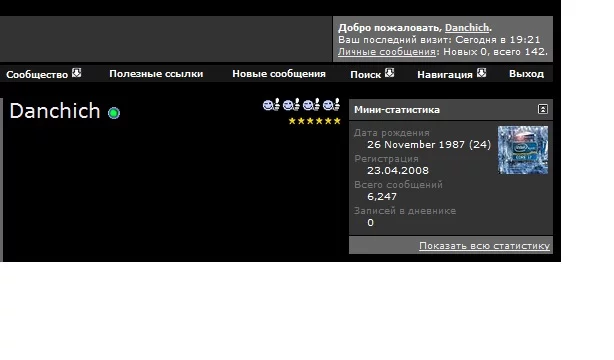Open the Навигация dropdown arrow

tap(481, 73)
